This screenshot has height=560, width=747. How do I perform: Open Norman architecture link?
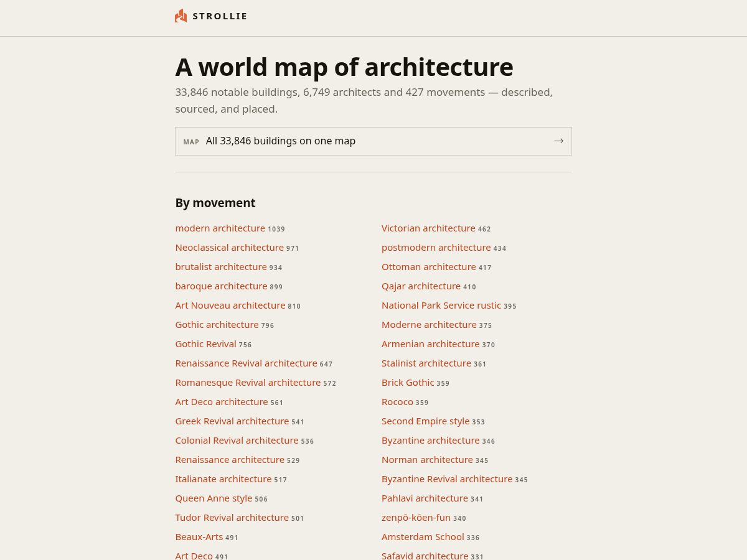point(427,460)
